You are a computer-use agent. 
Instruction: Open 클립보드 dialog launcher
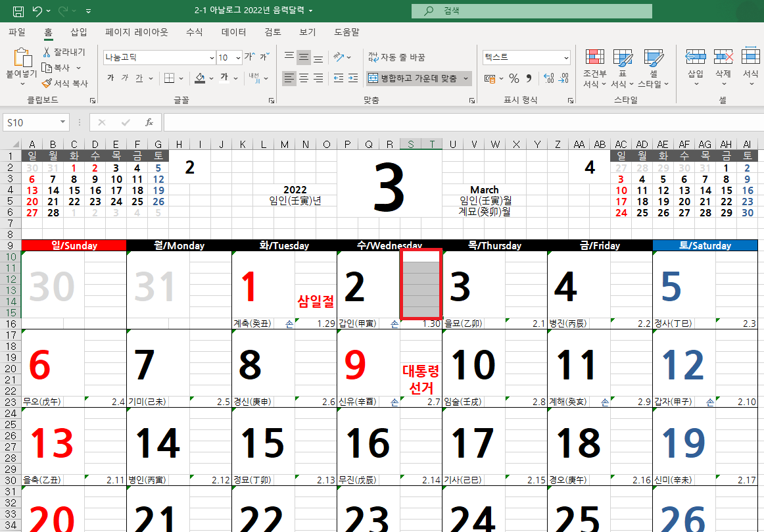pos(93,101)
